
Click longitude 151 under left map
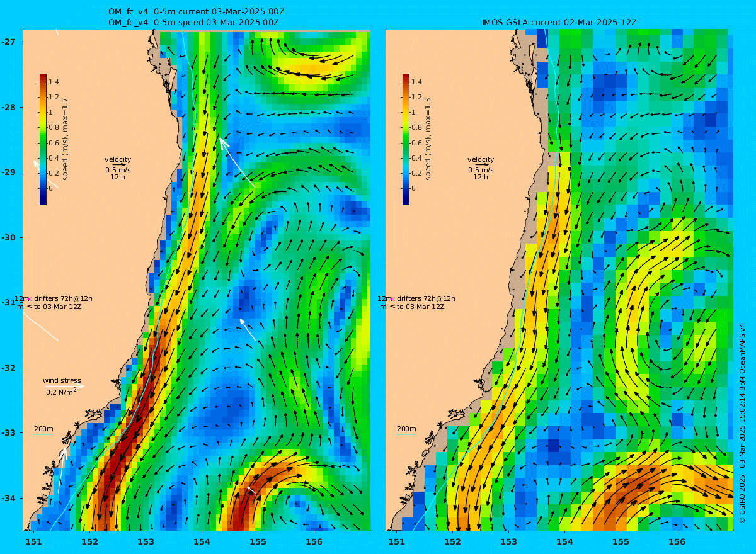pyautogui.click(x=33, y=541)
